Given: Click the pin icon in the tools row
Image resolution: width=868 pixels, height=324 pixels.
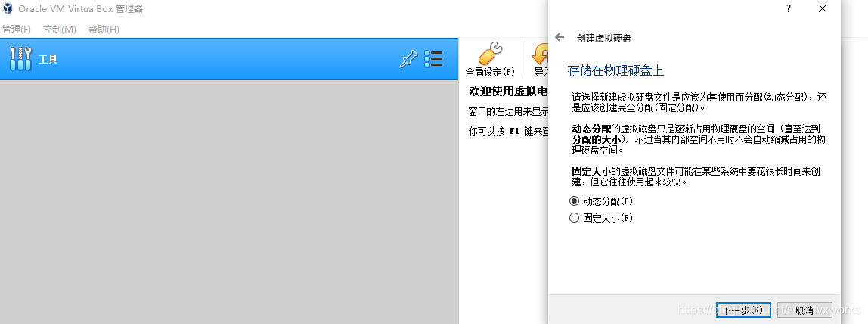Looking at the screenshot, I should pyautogui.click(x=408, y=59).
